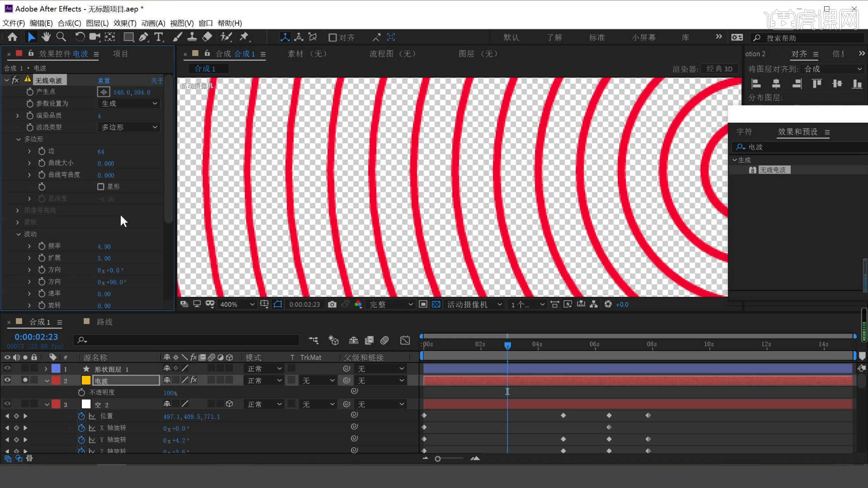Hide 形状图层 1 layer with eye toggle

point(7,369)
